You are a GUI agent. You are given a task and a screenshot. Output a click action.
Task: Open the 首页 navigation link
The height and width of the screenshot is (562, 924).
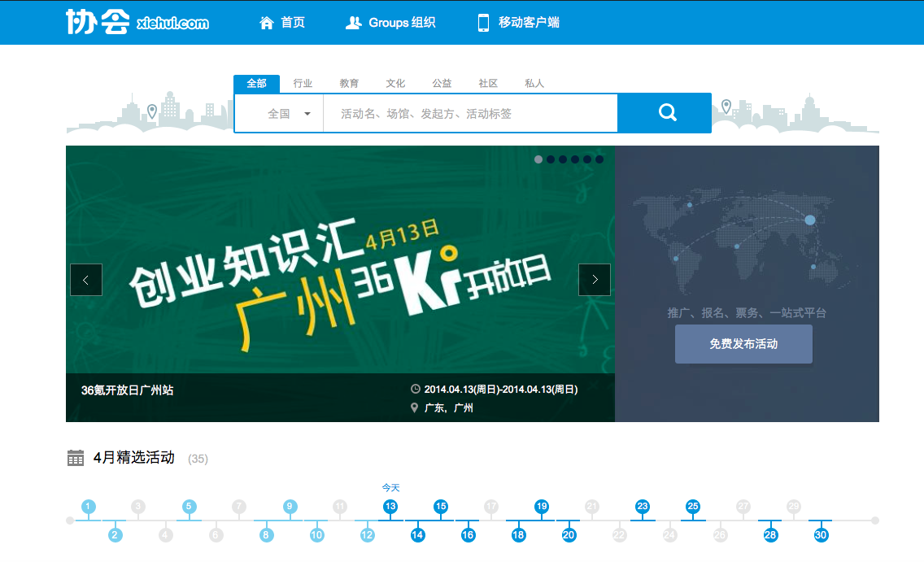point(293,23)
